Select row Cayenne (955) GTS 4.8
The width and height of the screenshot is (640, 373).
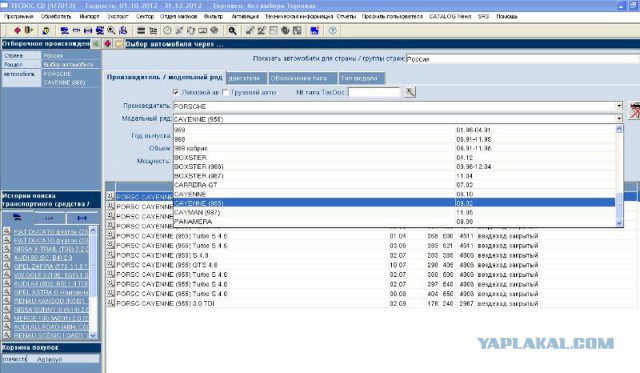pos(371,264)
